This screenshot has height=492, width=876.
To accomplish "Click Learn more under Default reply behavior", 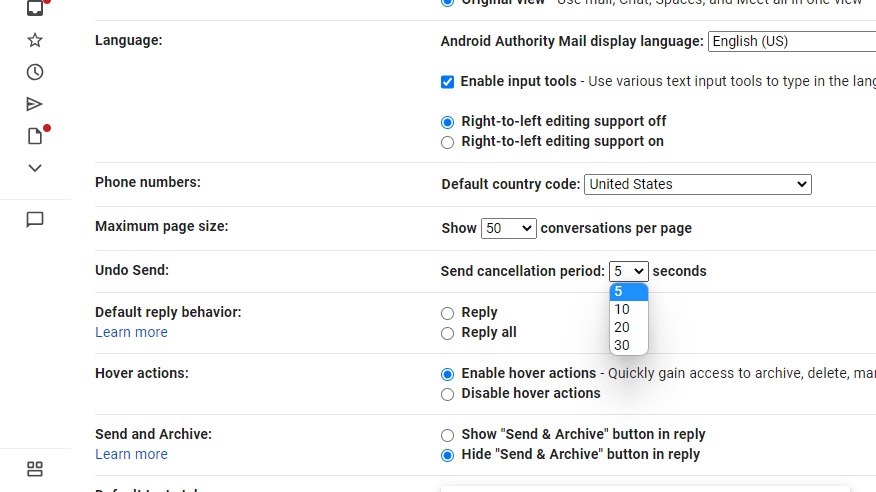I will coord(131,332).
